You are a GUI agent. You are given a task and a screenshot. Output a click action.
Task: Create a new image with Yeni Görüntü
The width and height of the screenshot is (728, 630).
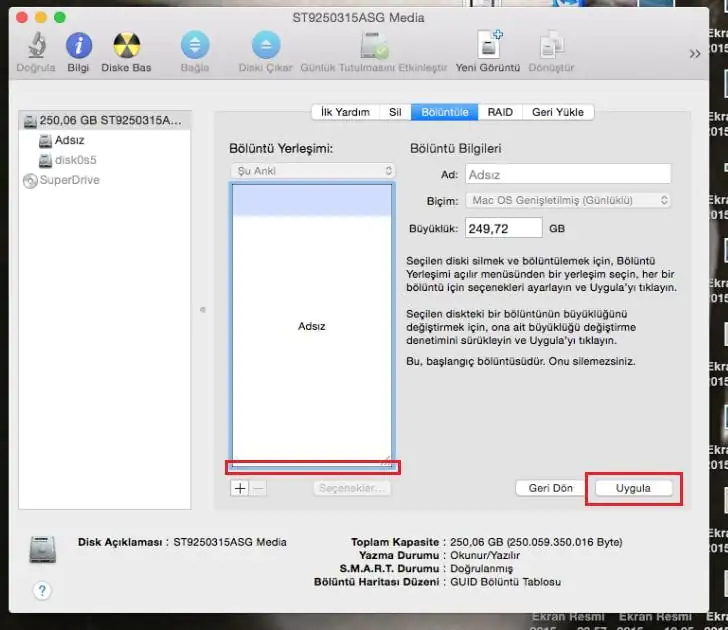tap(489, 45)
